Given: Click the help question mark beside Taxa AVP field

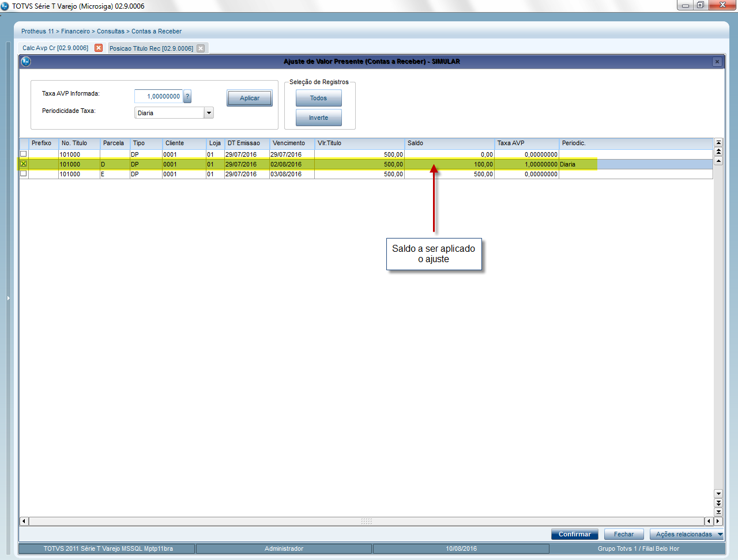Looking at the screenshot, I should tap(187, 97).
